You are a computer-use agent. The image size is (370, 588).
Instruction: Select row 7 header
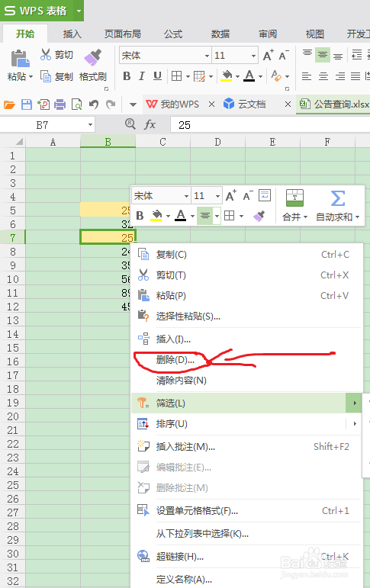(13, 238)
